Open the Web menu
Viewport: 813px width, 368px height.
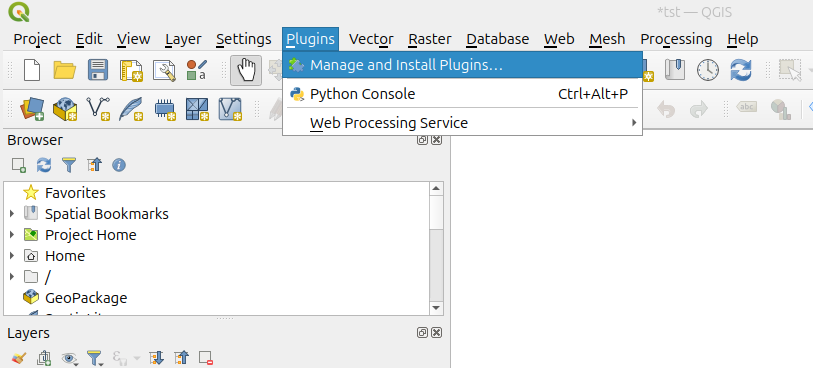[559, 39]
